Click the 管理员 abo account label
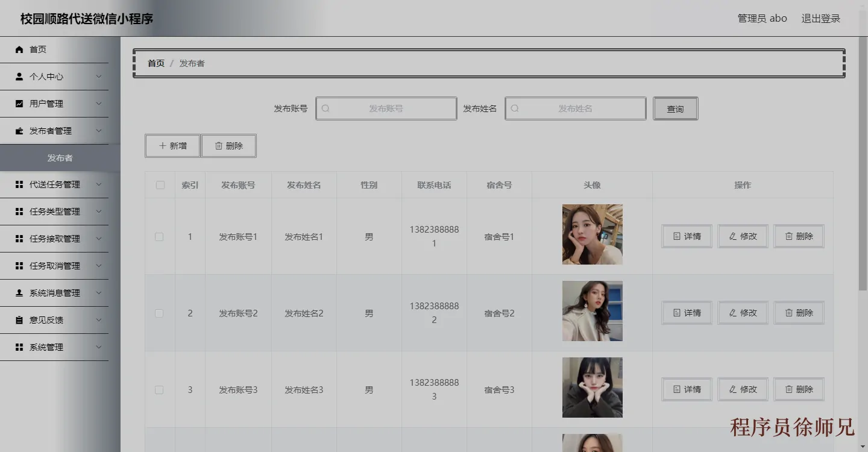The height and width of the screenshot is (452, 868). tap(762, 18)
